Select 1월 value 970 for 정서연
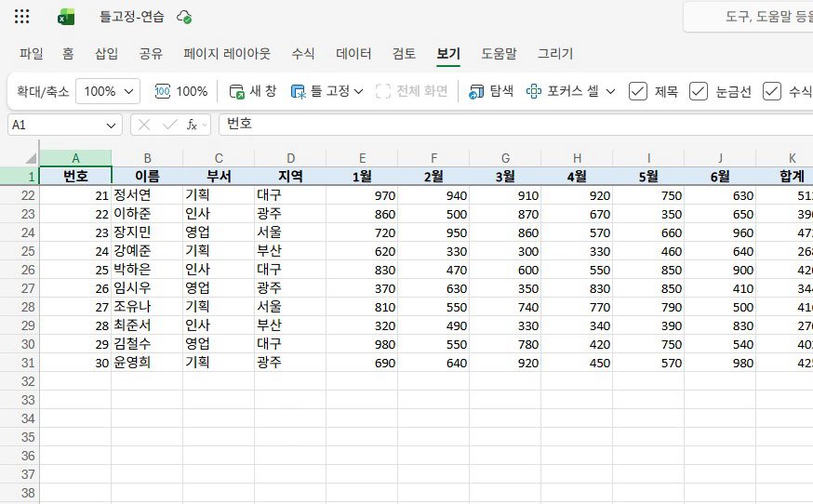The width and height of the screenshot is (813, 504). (x=362, y=195)
